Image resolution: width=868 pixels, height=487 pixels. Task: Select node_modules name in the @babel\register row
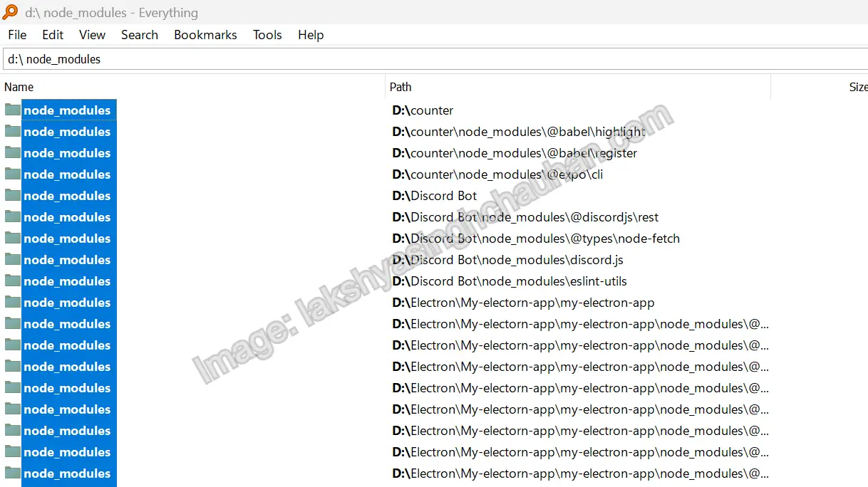68,153
